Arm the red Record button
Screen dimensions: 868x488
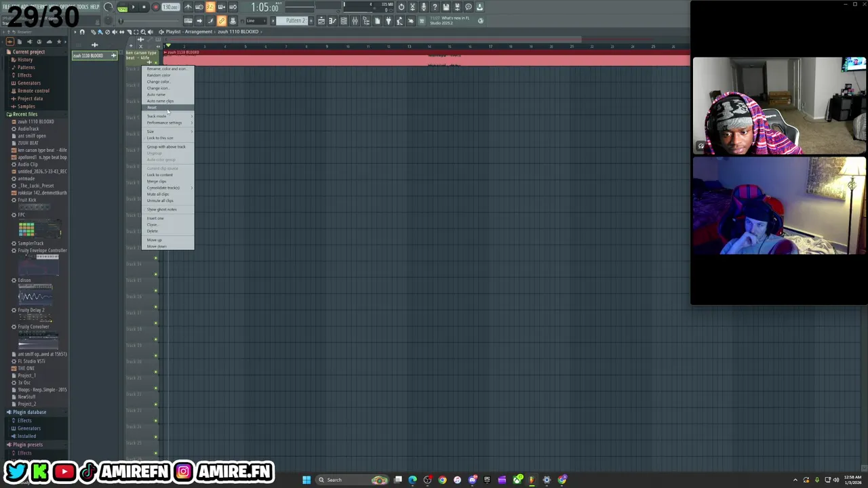(155, 7)
